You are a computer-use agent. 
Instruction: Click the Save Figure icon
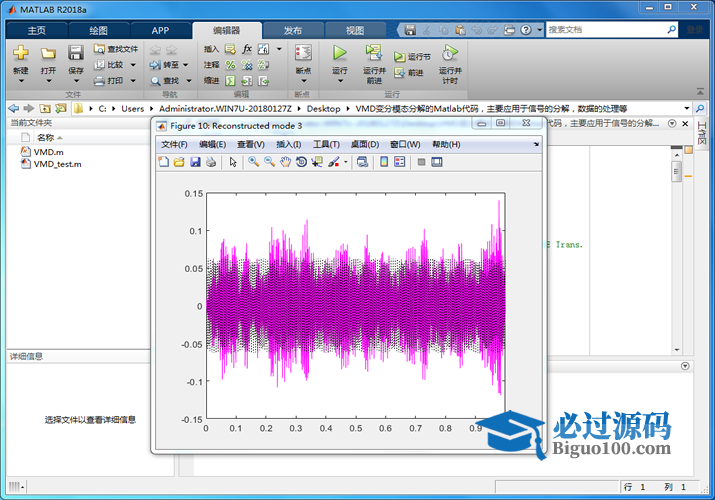(195, 162)
